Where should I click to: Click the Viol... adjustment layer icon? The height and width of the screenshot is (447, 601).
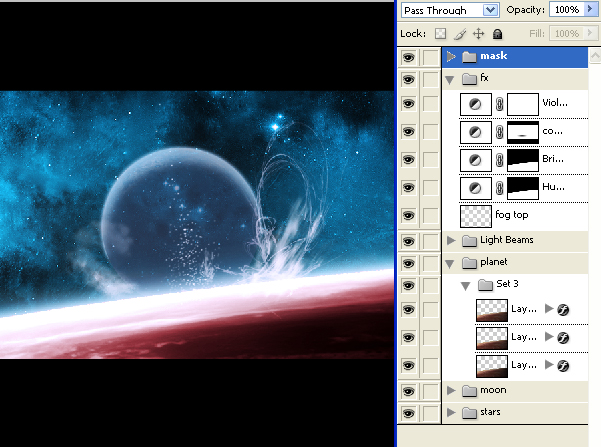(x=475, y=104)
